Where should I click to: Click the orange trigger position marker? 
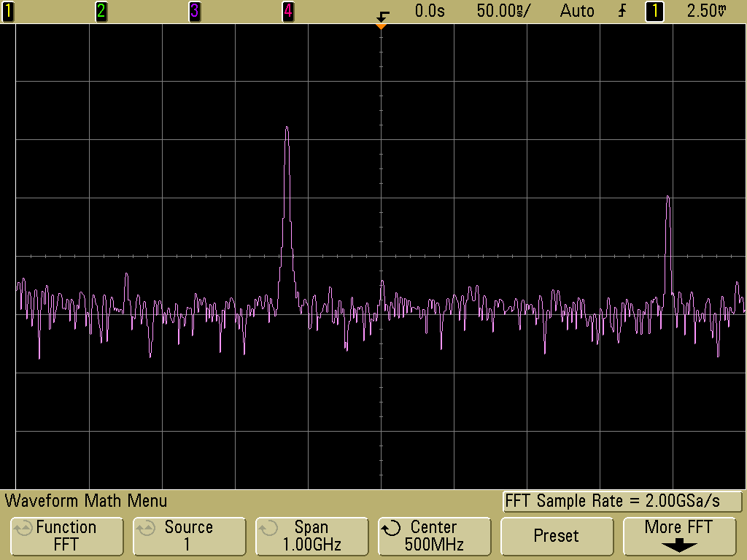pyautogui.click(x=381, y=27)
